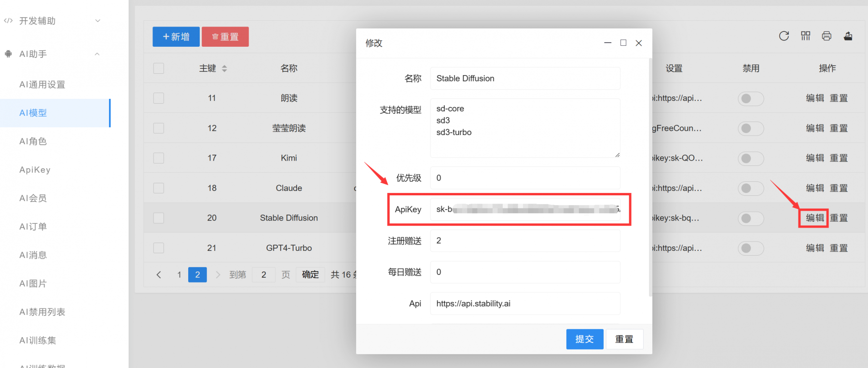The width and height of the screenshot is (868, 368).
Task: Click 重置 in the dialog footer
Action: [x=624, y=339]
